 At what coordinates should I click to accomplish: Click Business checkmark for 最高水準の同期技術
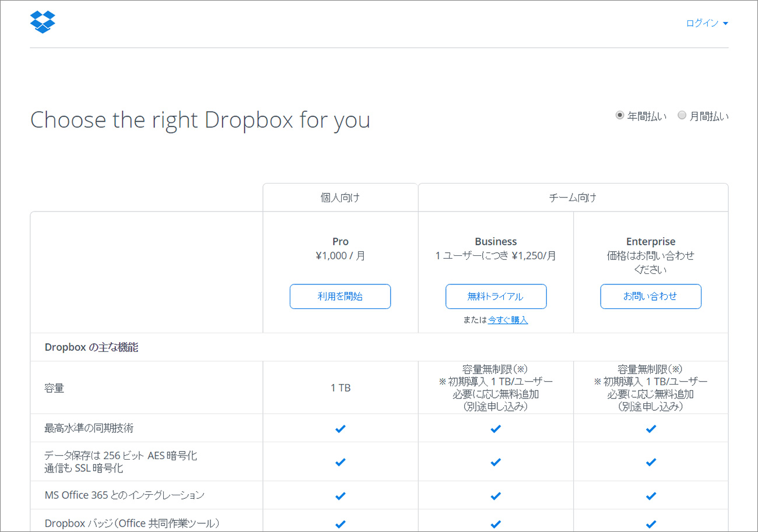tap(496, 429)
